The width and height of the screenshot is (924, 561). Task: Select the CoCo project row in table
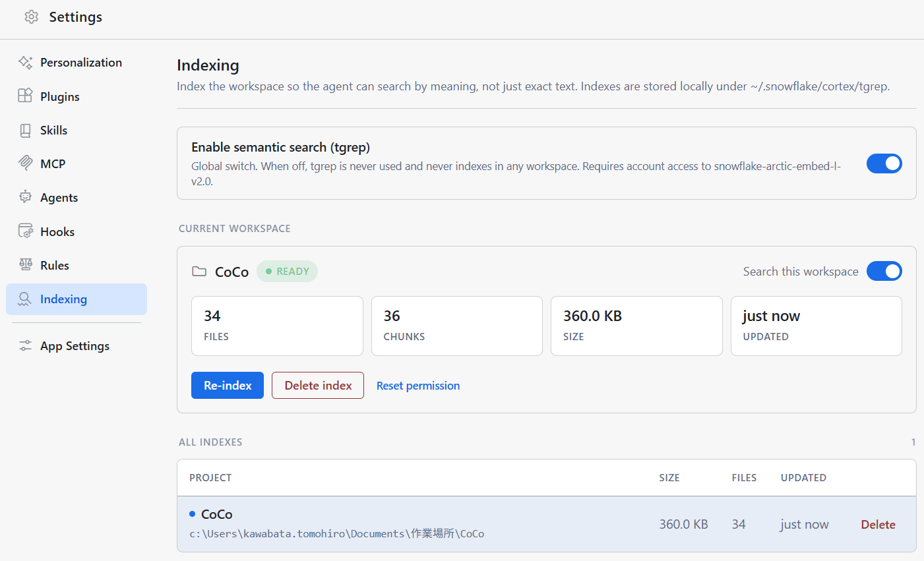pos(547,524)
